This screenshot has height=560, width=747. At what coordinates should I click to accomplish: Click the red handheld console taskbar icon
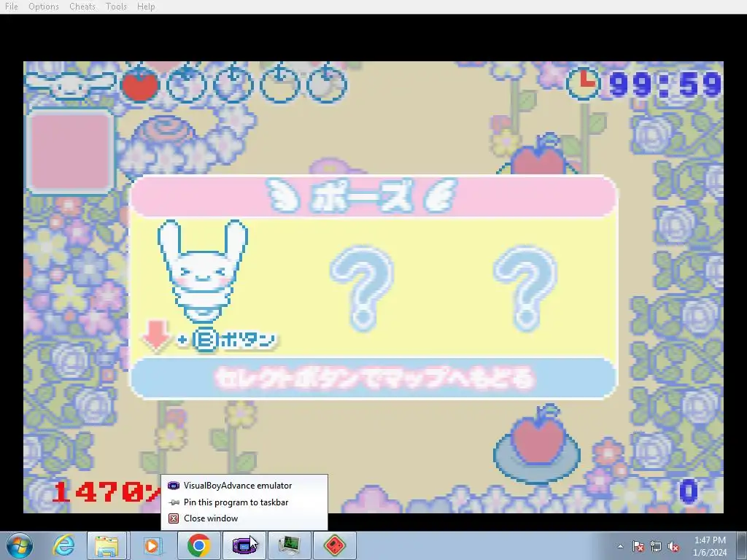[334, 545]
